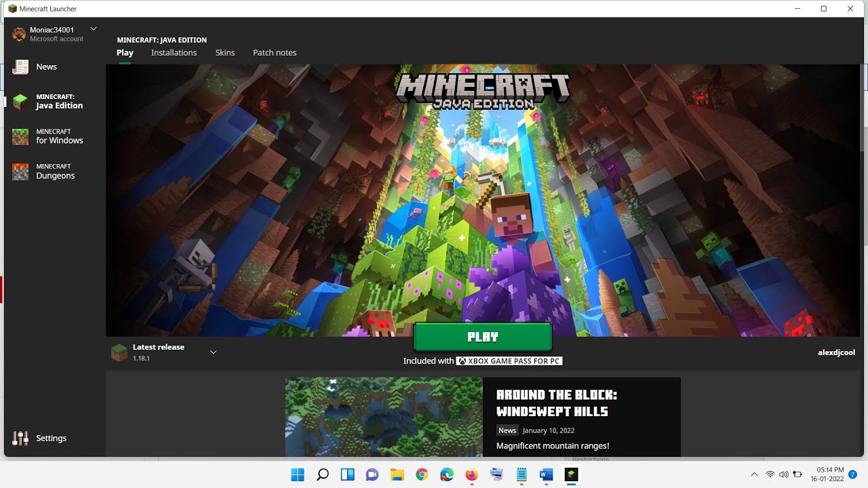Viewport: 868px width, 488px height.
Task: Open the notification count badge
Action: coord(852,474)
